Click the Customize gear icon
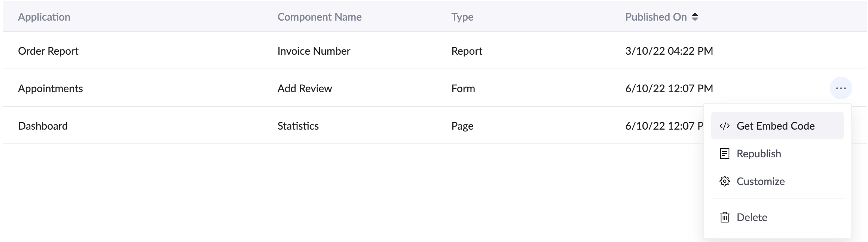Screen dimensions: 868x242 click(724, 181)
